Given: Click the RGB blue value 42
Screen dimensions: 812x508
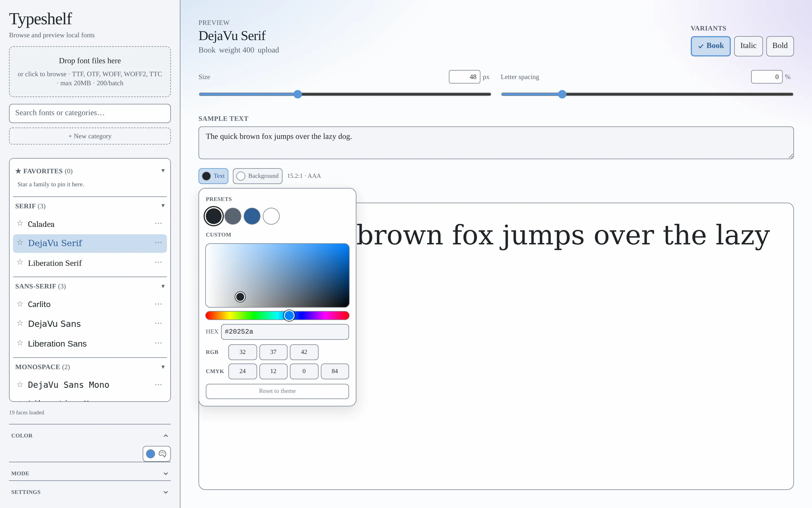Looking at the screenshot, I should [x=304, y=352].
